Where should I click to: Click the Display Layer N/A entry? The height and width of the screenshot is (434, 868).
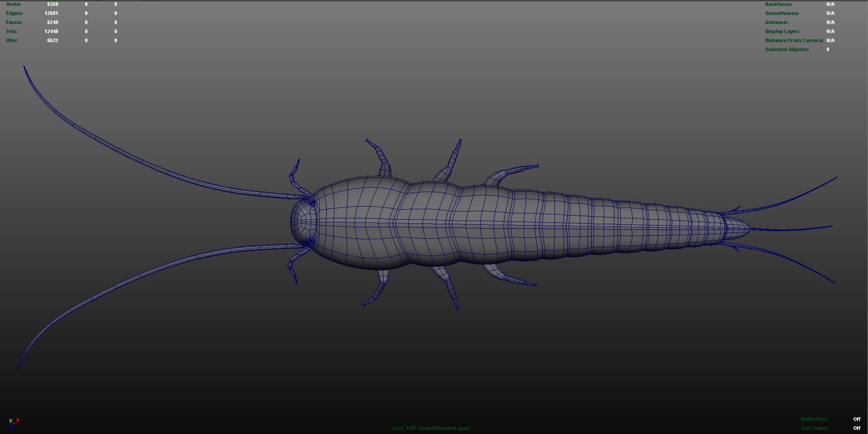click(782, 31)
